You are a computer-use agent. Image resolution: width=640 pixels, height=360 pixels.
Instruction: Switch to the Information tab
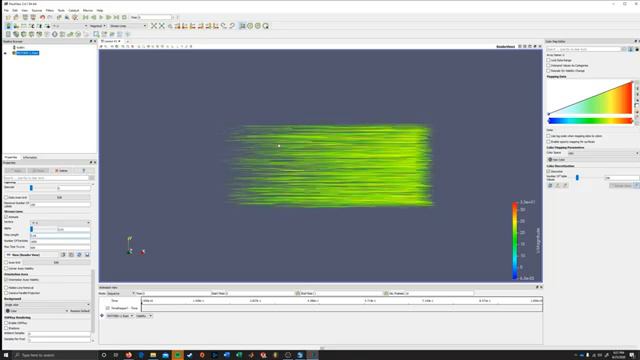[x=30, y=157]
